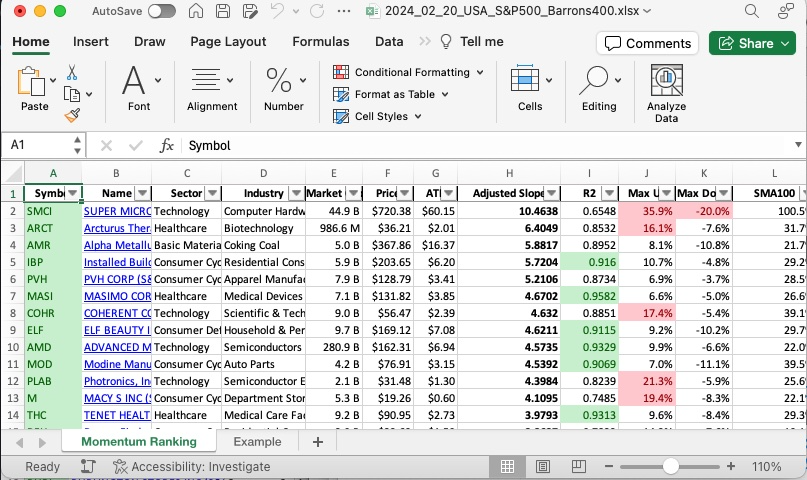Click the Redo arrow icon

[317, 11]
